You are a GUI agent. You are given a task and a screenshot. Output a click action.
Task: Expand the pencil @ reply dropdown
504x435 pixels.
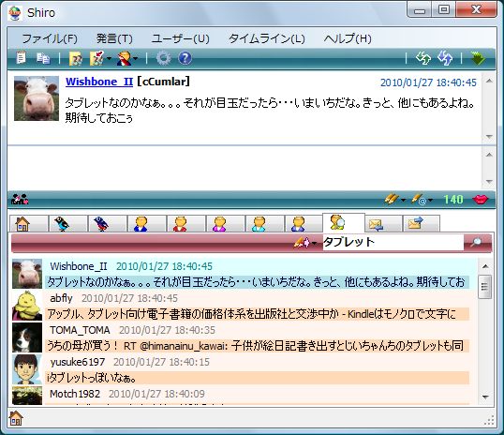[x=430, y=200]
